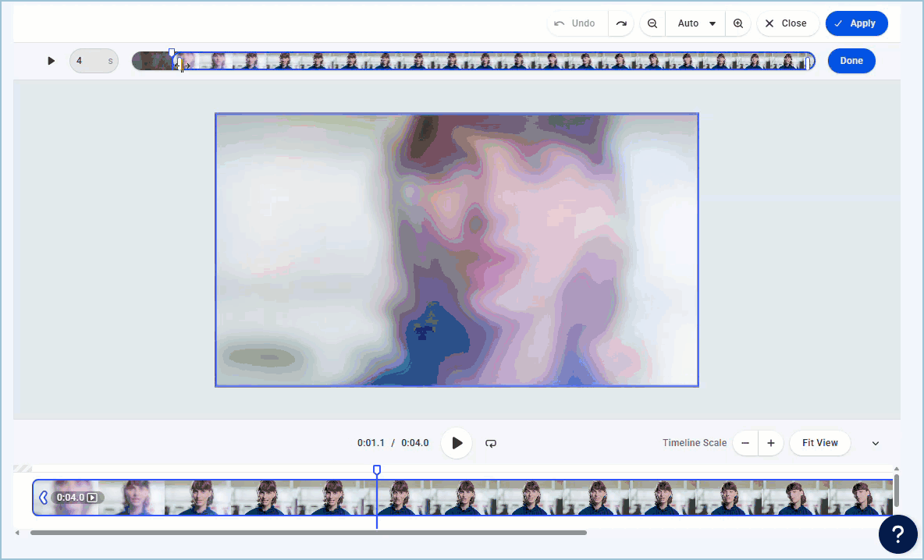
Task: Click the left chevron on the timeline clip
Action: (x=43, y=497)
